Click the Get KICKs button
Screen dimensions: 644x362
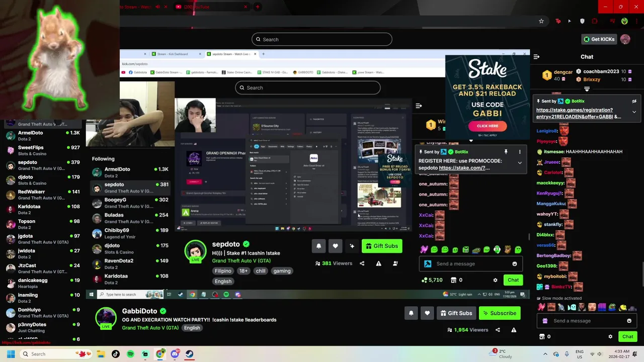tap(599, 39)
